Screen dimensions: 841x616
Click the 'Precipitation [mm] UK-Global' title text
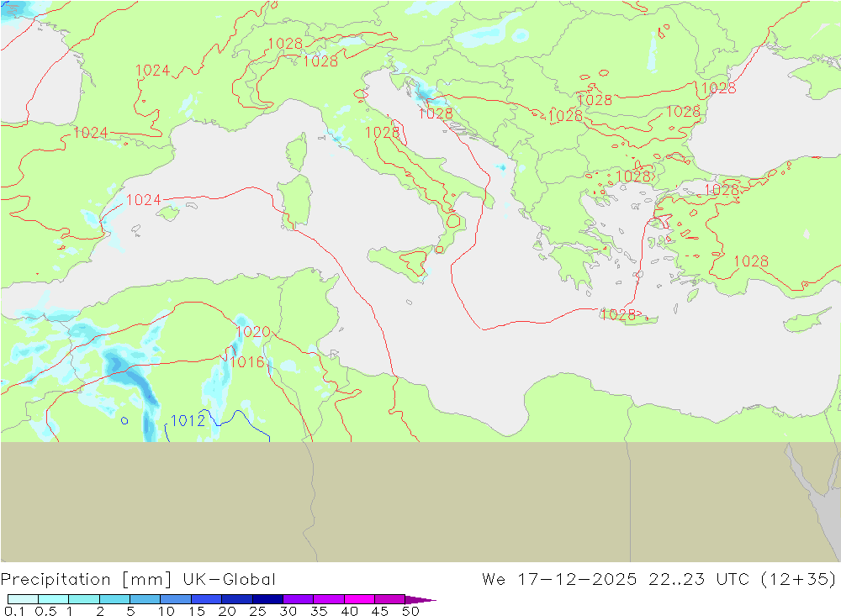pos(138,580)
